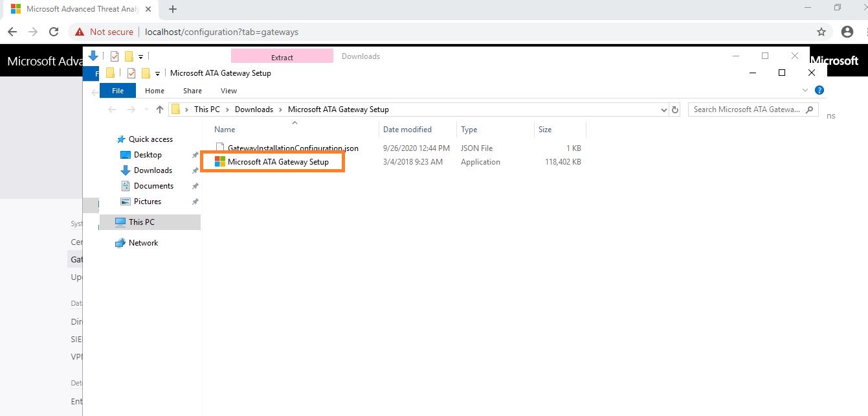Click Properties checkmark icon in quick access toolbar
Screen dimensions: 868x416
click(x=131, y=73)
